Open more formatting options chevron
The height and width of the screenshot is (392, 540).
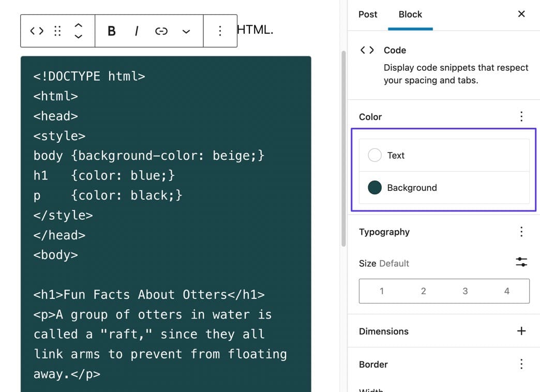186,32
